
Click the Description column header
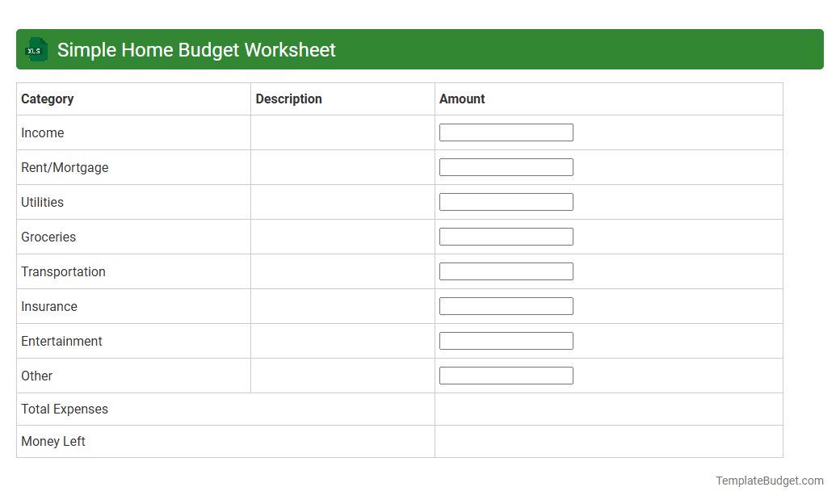coord(288,99)
